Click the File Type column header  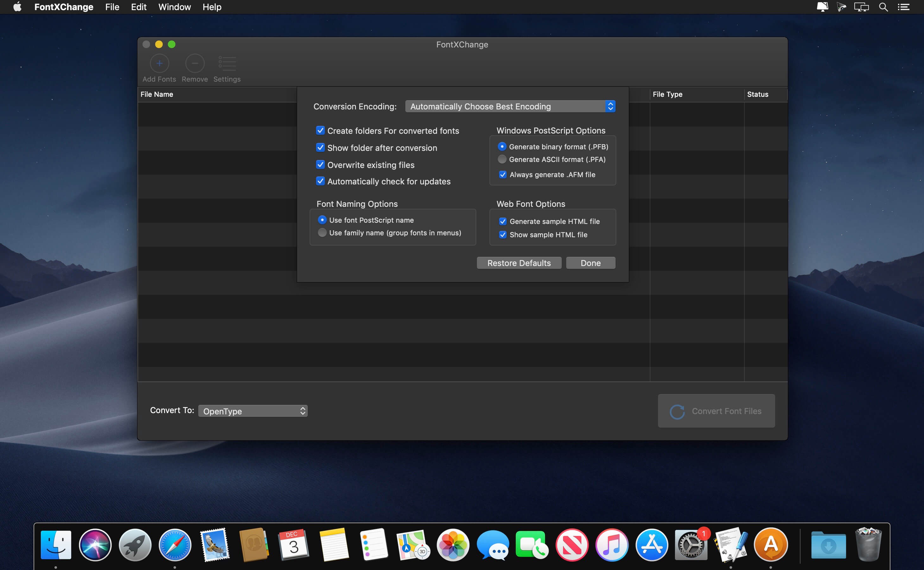[x=668, y=94]
